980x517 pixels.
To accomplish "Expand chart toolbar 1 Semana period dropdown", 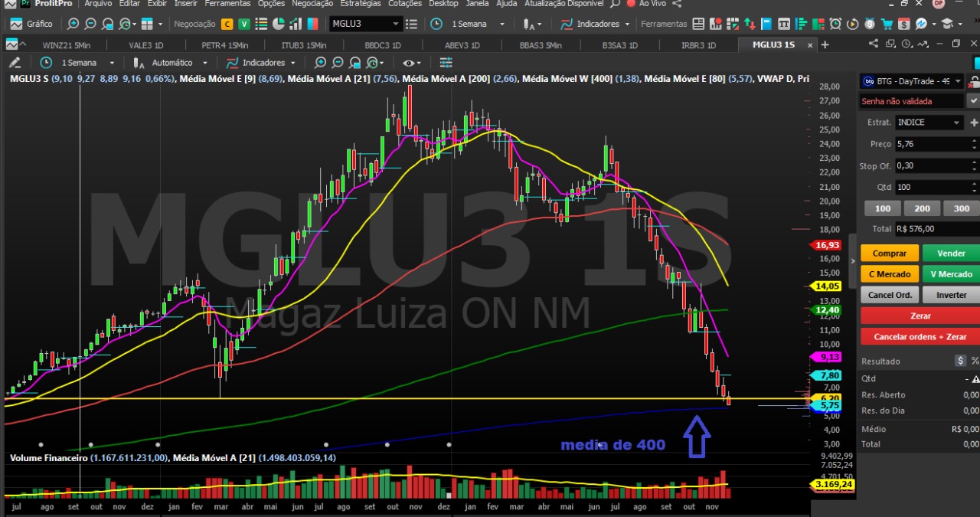I will (x=112, y=63).
